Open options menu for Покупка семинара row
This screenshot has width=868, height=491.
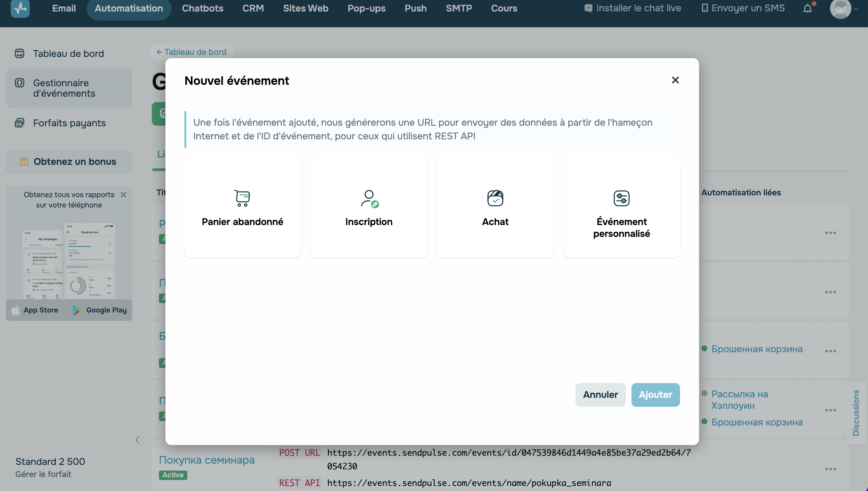tap(830, 469)
